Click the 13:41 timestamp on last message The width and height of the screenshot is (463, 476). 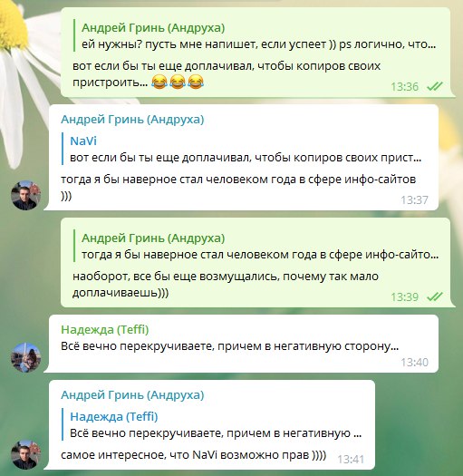pos(351,460)
